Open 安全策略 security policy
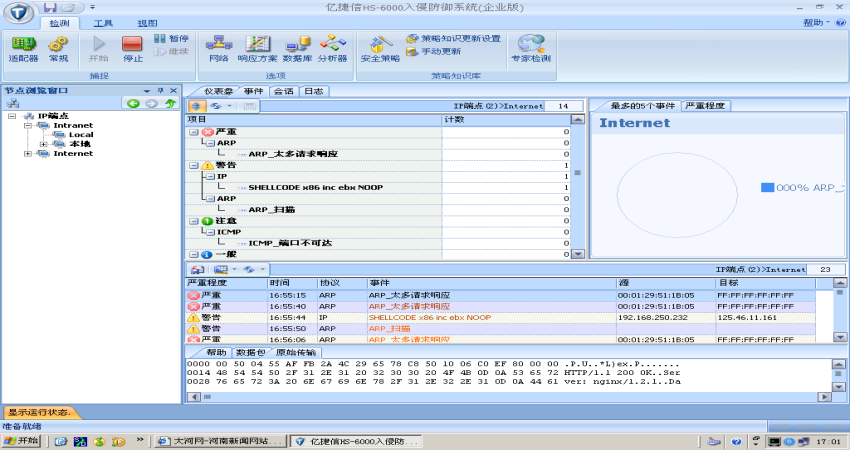Viewport: 850px width, 450px height. [379, 48]
